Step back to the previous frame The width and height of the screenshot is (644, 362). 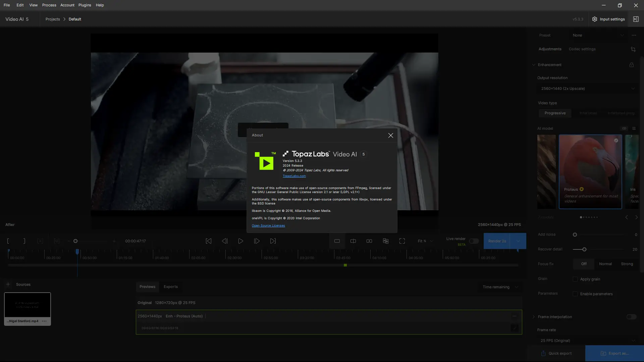coord(224,241)
